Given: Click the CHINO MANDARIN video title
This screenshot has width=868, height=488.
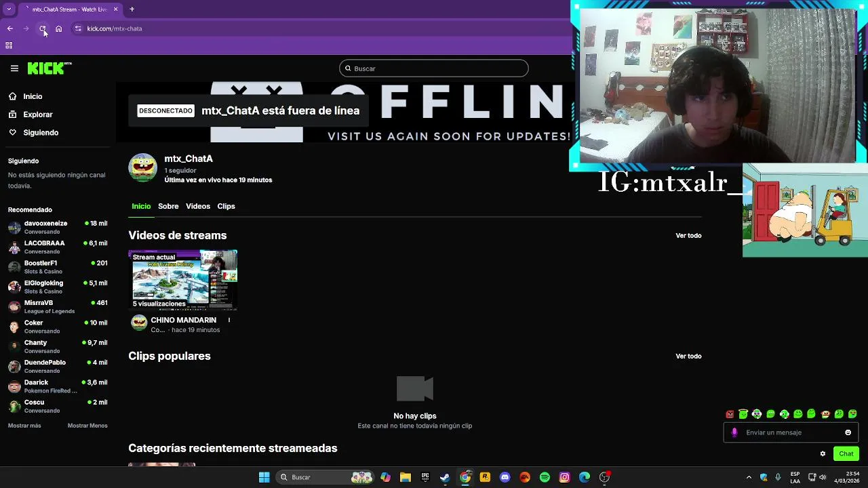Looking at the screenshot, I should point(184,320).
